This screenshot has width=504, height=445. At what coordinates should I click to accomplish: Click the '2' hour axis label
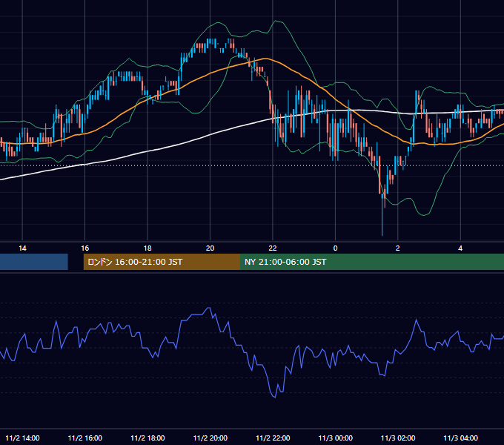click(x=397, y=248)
